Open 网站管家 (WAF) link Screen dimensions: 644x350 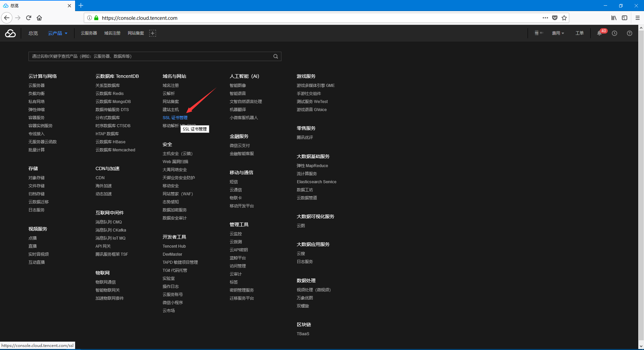point(178,194)
